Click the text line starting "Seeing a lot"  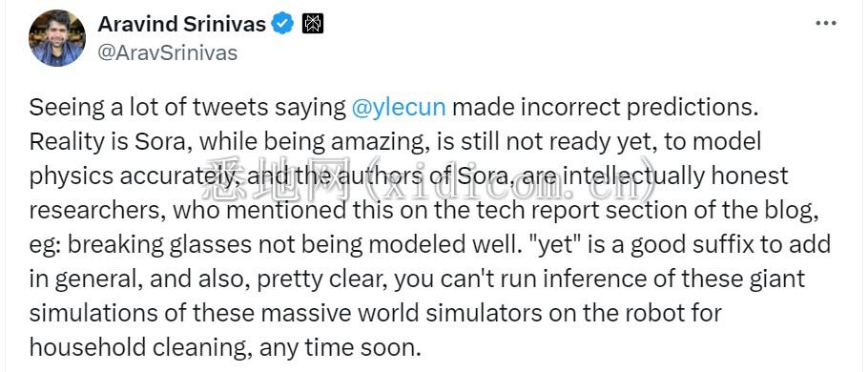(393, 108)
